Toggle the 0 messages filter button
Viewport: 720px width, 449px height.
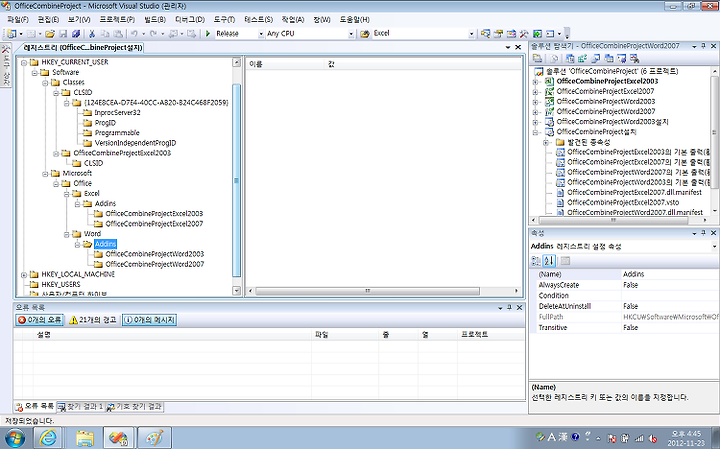(149, 320)
